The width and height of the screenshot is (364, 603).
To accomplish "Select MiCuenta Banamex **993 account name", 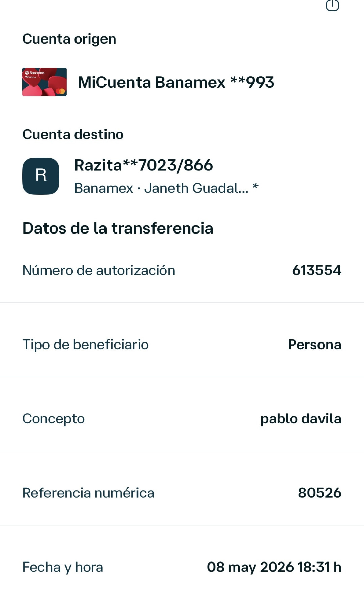I will tap(176, 82).
